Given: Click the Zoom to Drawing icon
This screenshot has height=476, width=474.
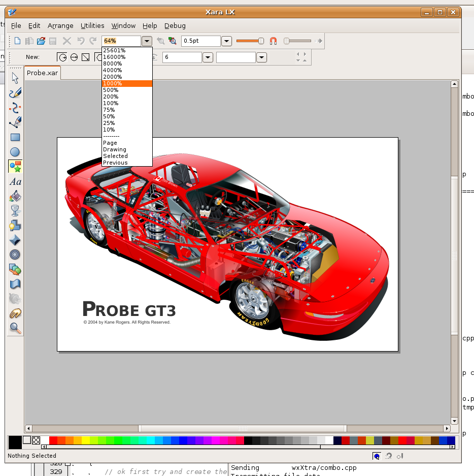Looking at the screenshot, I should pyautogui.click(x=173, y=41).
